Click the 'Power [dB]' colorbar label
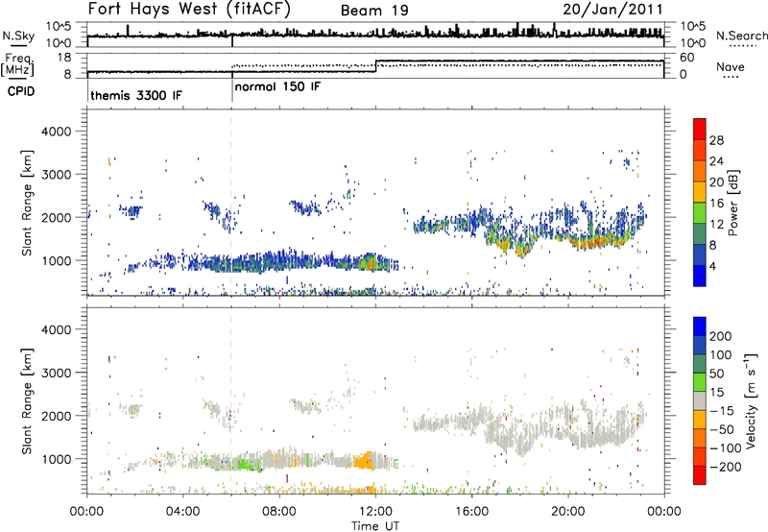This screenshot has height=532, width=768. point(733,203)
